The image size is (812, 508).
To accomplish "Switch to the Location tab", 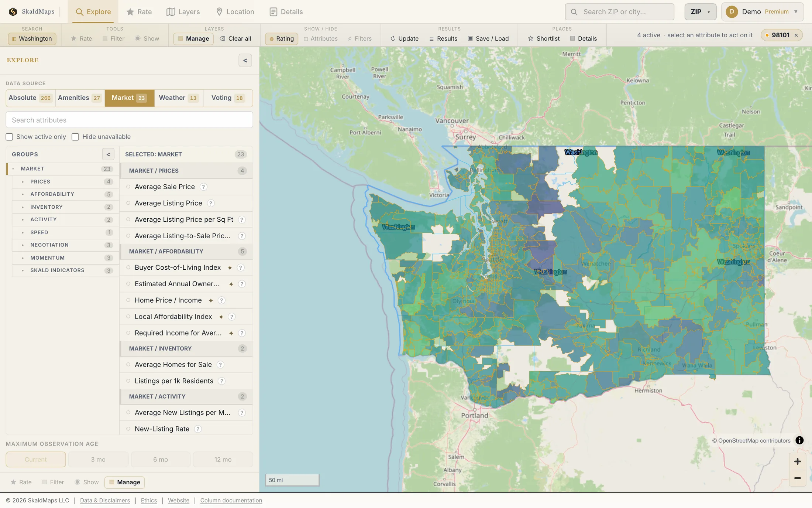I will (x=235, y=12).
